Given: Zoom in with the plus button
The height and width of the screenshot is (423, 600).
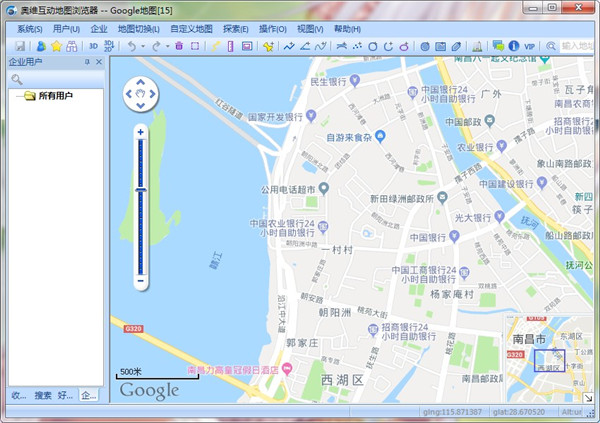Looking at the screenshot, I should click(141, 132).
